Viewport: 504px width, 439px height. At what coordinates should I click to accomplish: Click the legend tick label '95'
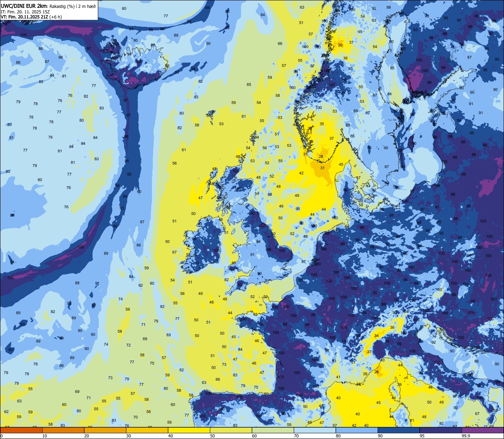click(x=422, y=436)
